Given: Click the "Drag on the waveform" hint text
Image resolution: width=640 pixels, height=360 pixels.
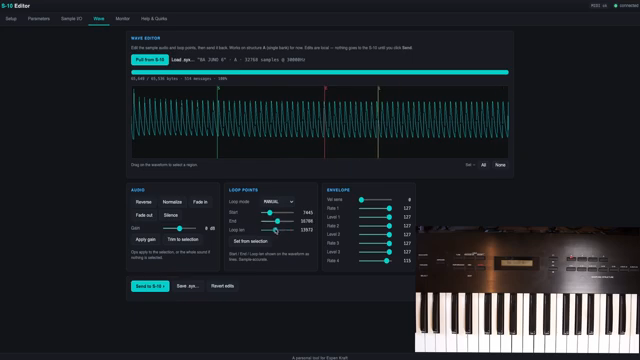Looking at the screenshot, I should point(164,165).
